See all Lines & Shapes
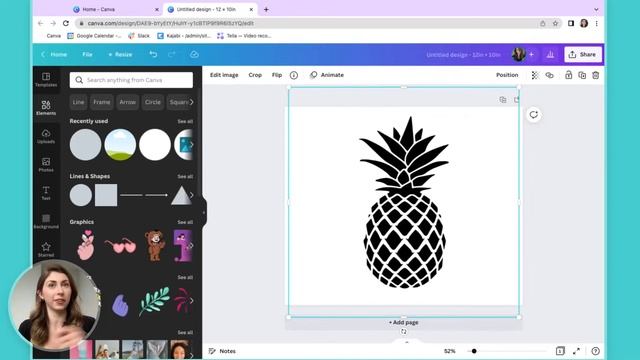This screenshot has height=360, width=640. 185,177
